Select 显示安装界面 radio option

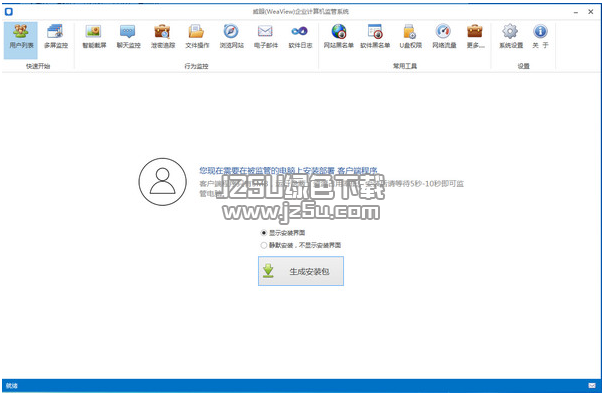click(x=283, y=233)
